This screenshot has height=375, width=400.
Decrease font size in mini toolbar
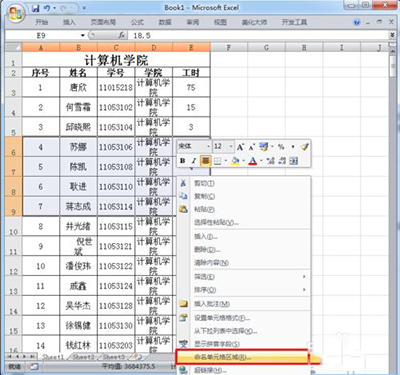tap(252, 147)
